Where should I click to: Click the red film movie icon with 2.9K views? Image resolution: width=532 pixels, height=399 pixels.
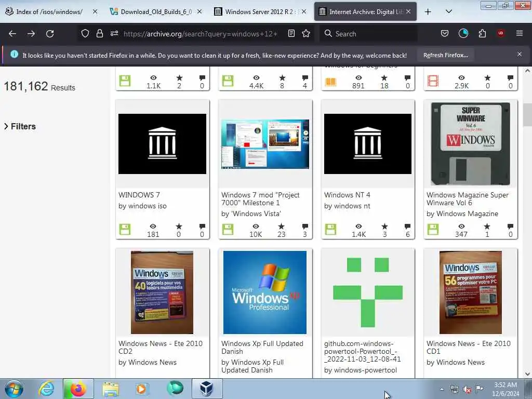433,81
